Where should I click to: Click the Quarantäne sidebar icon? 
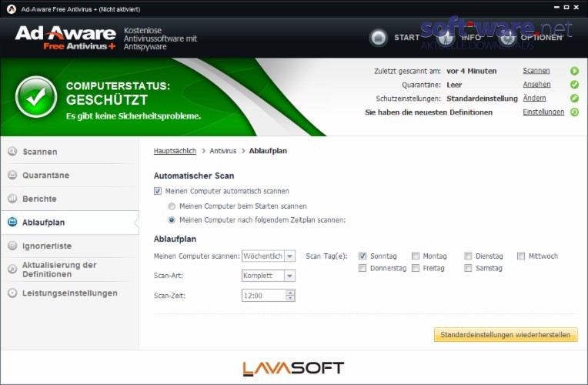(x=12, y=175)
